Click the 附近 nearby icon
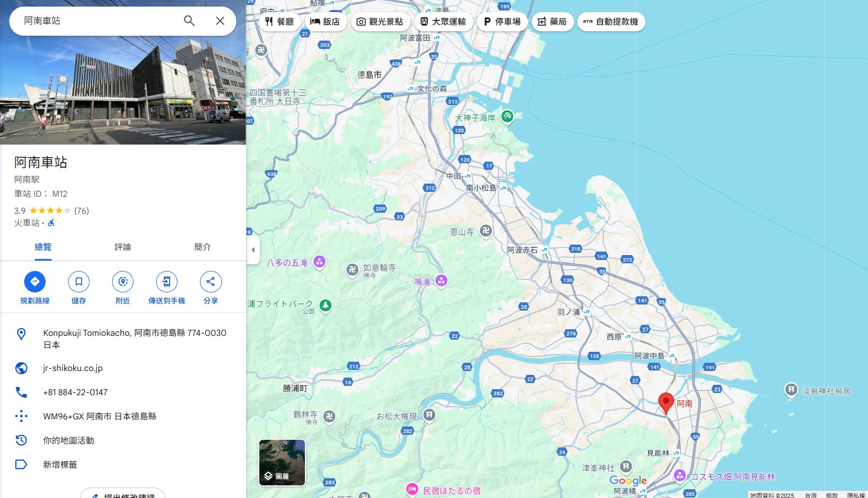Screen dimensions: 868x498 (x=123, y=281)
